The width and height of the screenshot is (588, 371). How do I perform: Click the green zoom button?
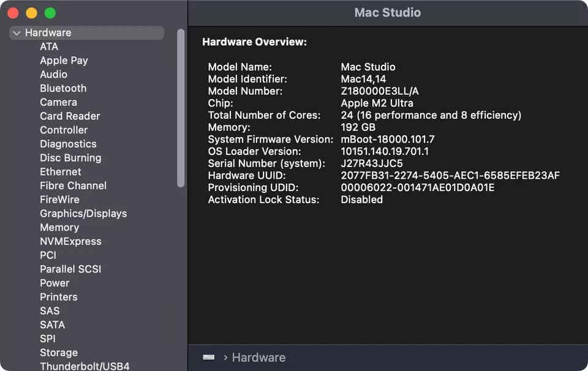[x=50, y=13]
